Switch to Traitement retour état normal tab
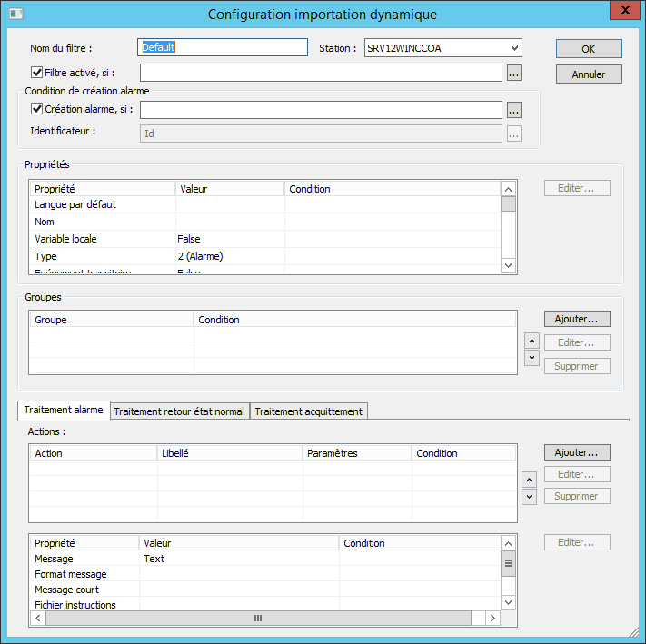The width and height of the screenshot is (646, 644). pos(179,411)
